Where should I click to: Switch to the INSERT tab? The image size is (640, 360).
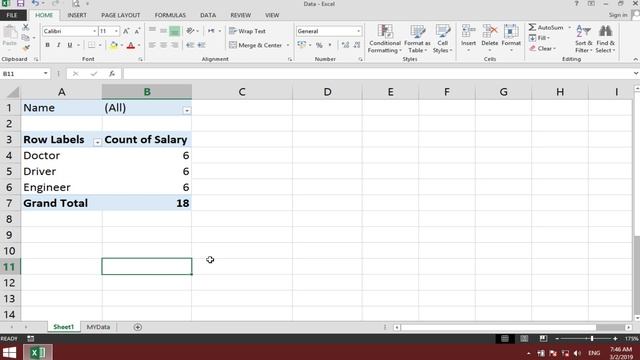(x=77, y=15)
